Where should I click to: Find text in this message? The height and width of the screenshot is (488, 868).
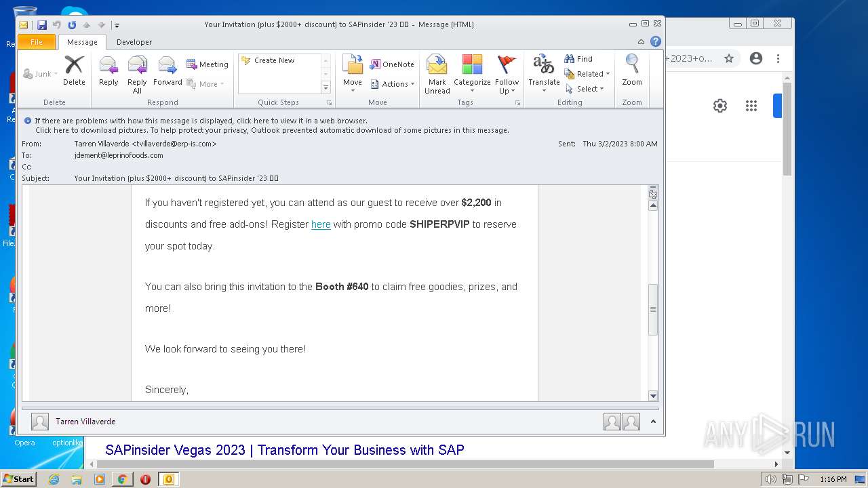coord(578,59)
